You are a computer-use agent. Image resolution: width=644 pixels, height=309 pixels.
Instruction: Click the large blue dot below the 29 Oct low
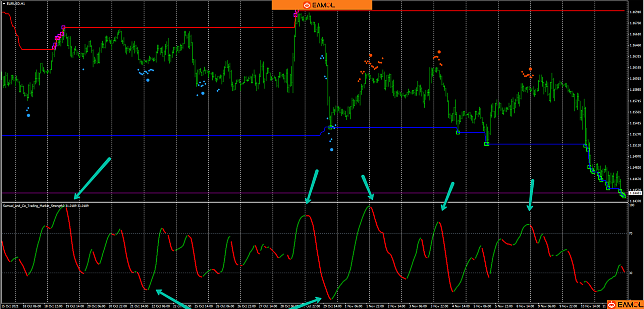[x=332, y=150]
